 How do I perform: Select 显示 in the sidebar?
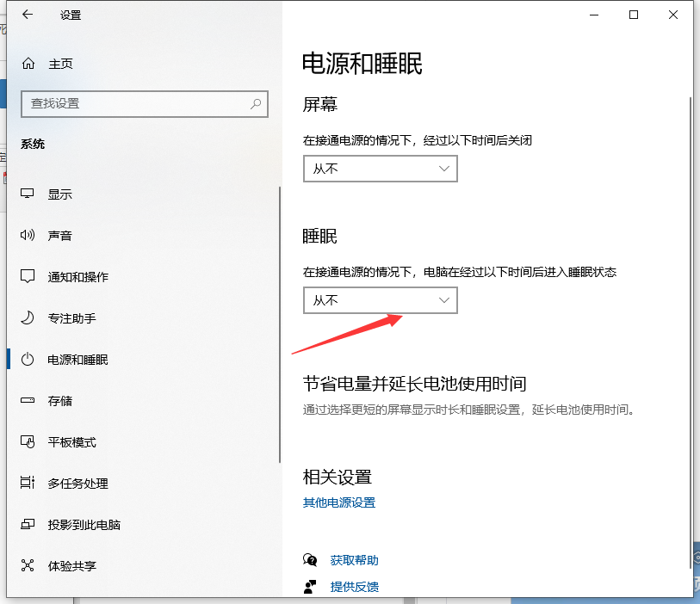tap(59, 194)
